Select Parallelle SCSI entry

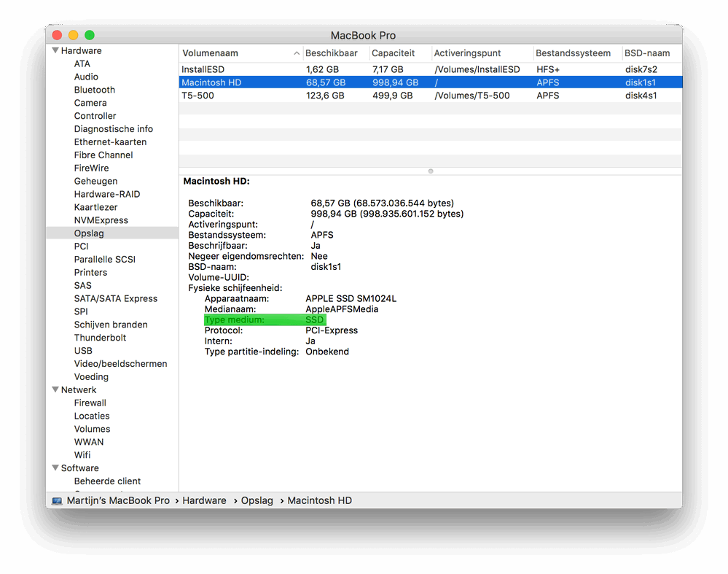pos(104,259)
